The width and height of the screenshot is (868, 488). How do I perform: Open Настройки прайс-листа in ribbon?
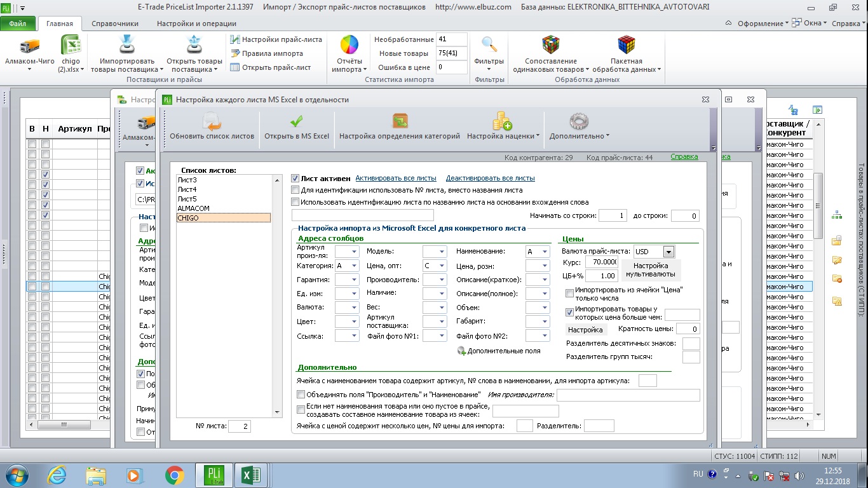point(276,39)
